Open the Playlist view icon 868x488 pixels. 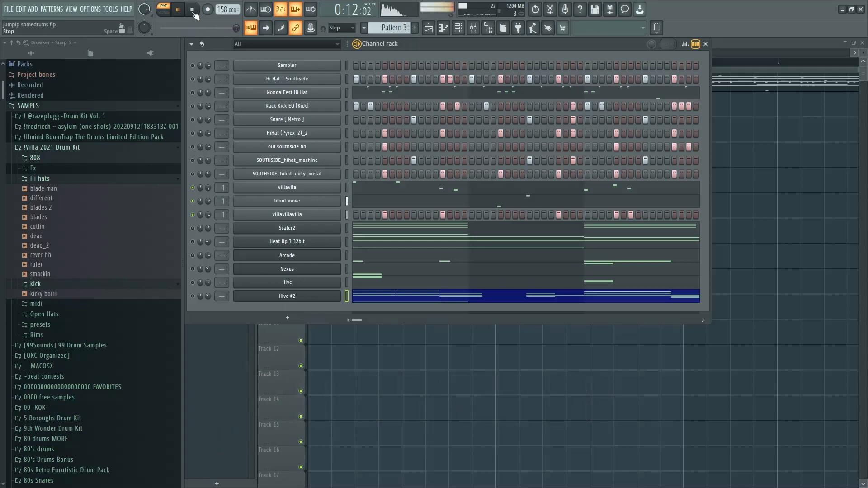[428, 28]
